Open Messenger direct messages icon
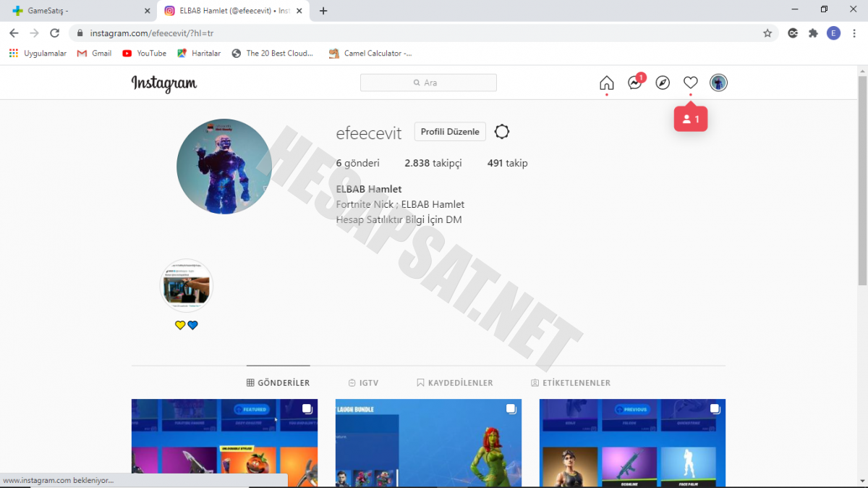The width and height of the screenshot is (868, 488). pos(635,83)
